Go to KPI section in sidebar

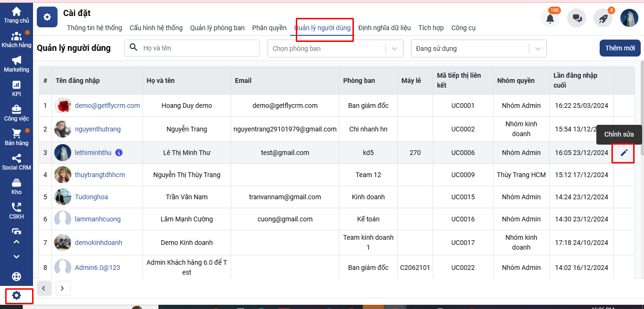coord(17,88)
